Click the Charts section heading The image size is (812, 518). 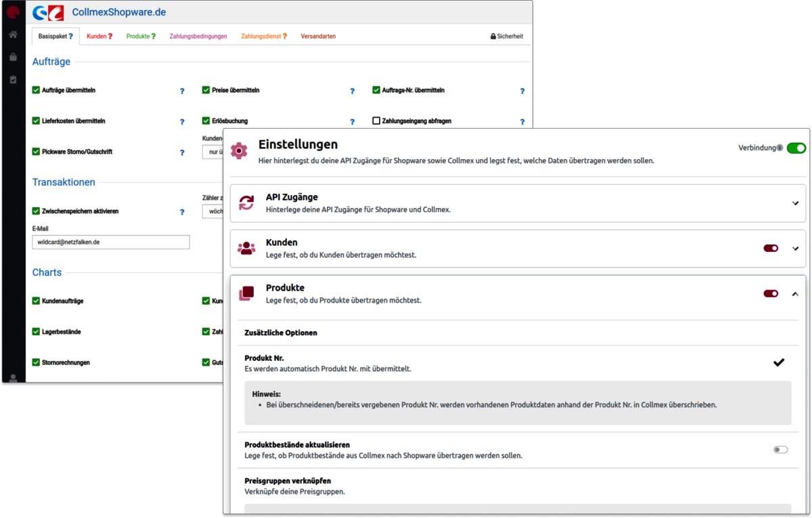click(x=47, y=272)
